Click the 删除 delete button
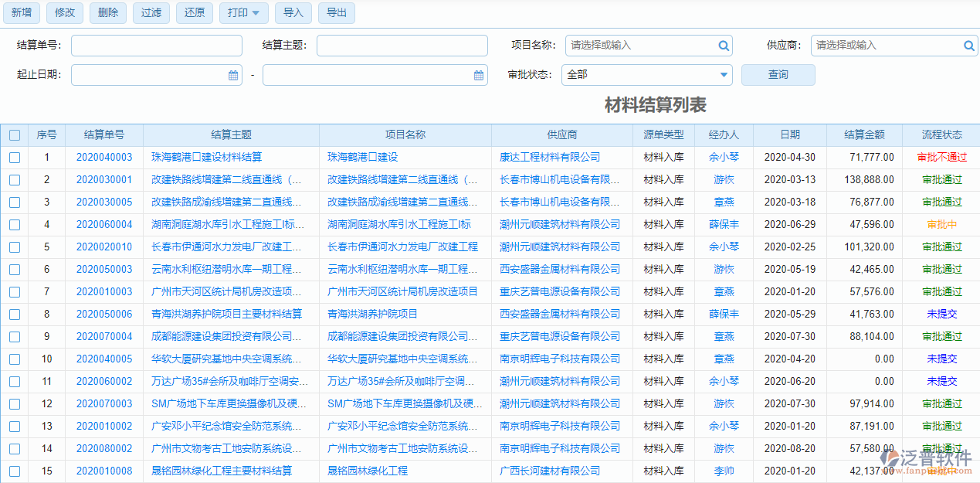 108,13
